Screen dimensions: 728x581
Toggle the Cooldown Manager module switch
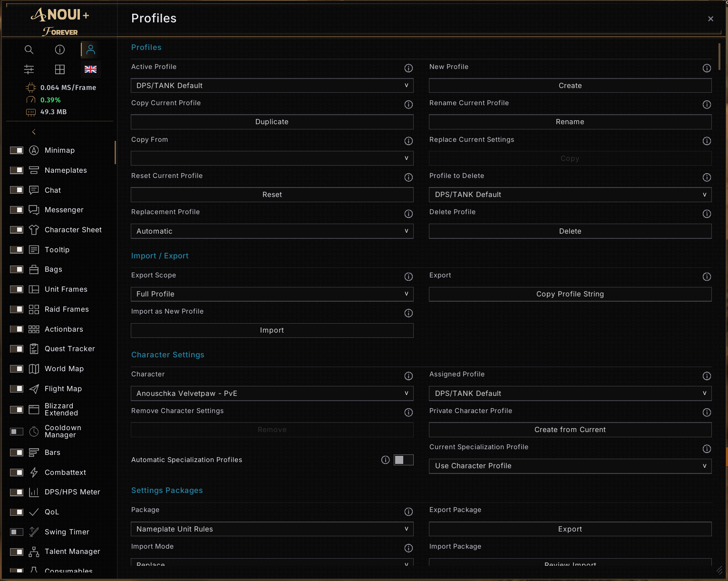tap(17, 432)
